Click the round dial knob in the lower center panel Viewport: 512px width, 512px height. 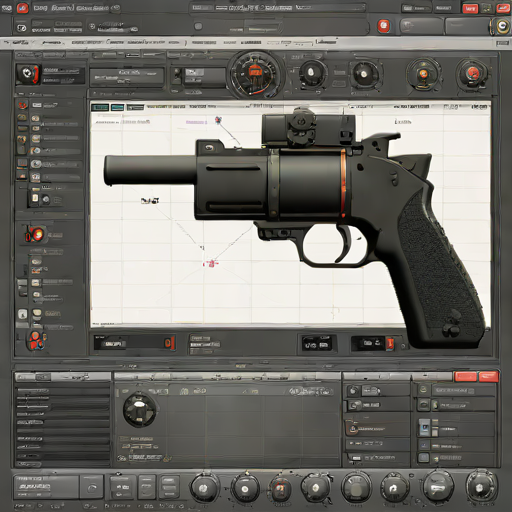(x=140, y=410)
